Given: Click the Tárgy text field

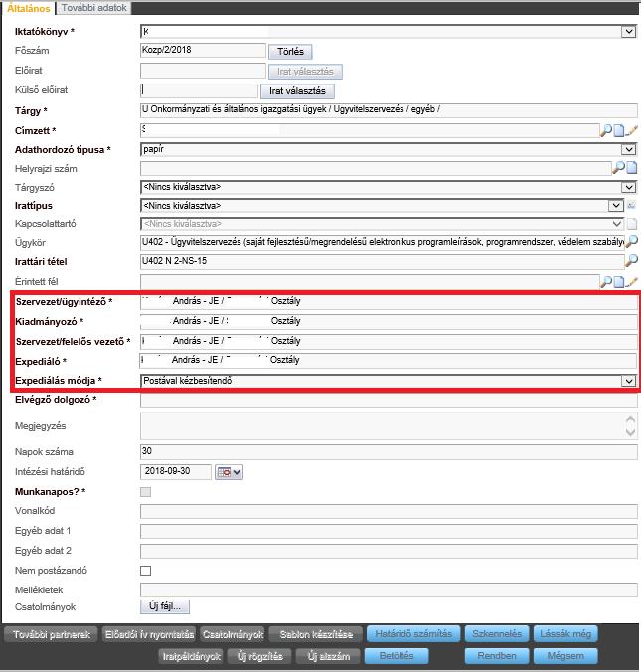Looking at the screenshot, I should [389, 110].
